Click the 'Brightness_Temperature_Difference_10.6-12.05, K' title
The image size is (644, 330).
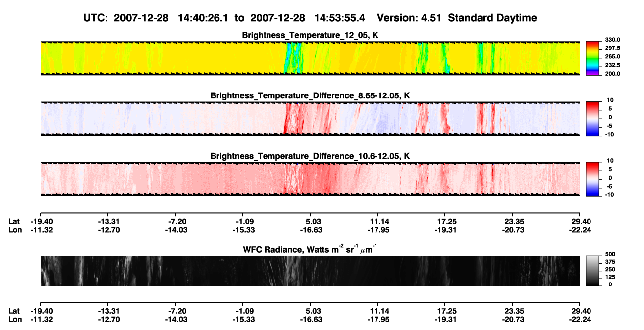click(x=310, y=156)
